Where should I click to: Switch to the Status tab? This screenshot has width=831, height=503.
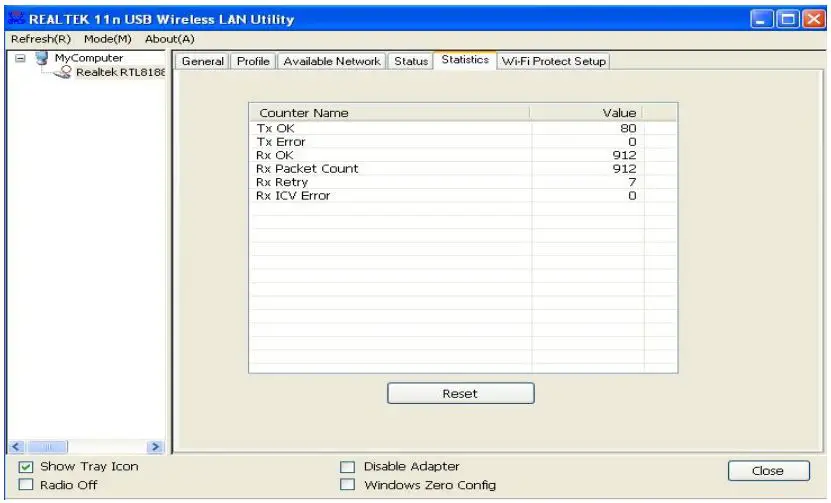point(411,61)
